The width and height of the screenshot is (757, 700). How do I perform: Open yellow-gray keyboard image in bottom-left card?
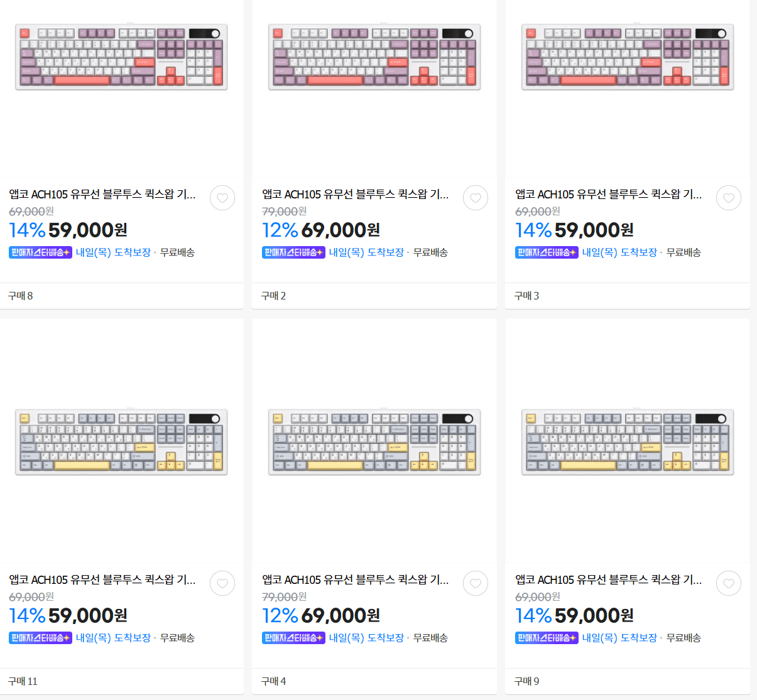[121, 442]
